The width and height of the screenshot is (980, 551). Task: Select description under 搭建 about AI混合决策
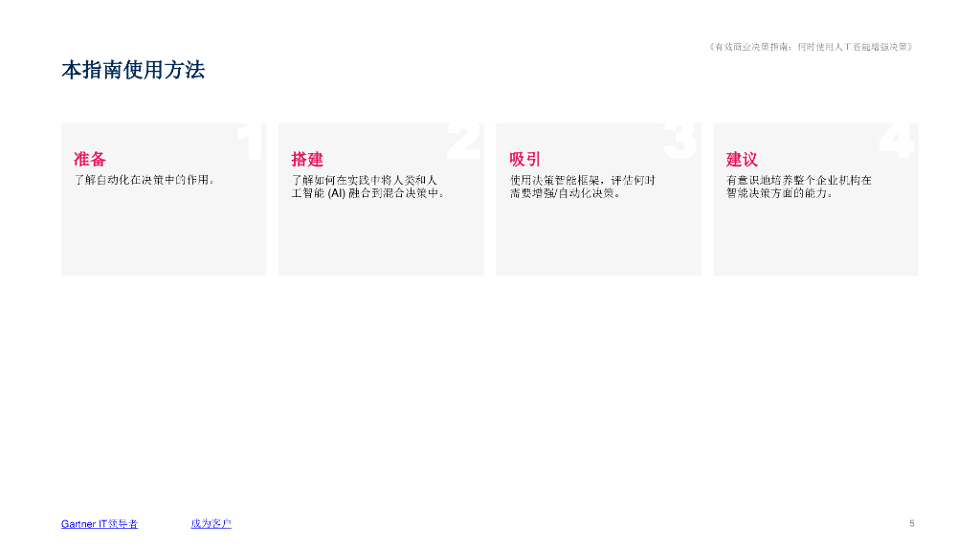368,187
